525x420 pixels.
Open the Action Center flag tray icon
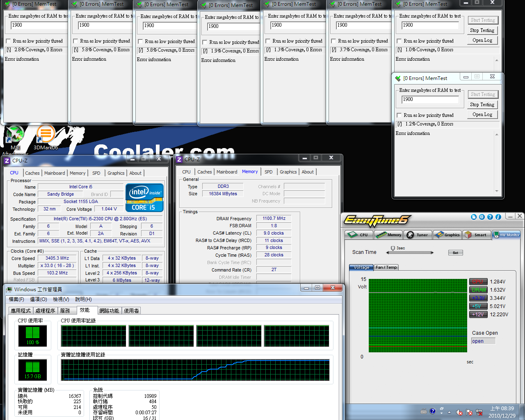469,412
